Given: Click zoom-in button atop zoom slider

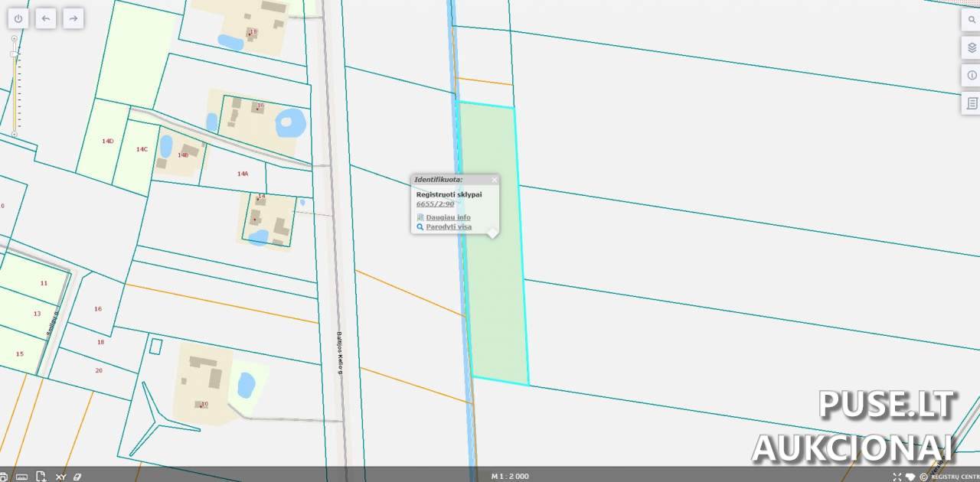Looking at the screenshot, I should coord(14,38).
